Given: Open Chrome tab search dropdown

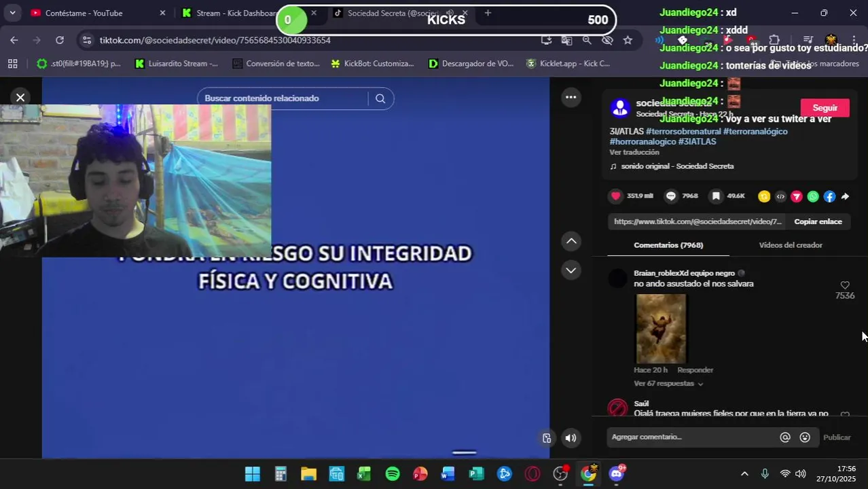Looking at the screenshot, I should [x=12, y=13].
